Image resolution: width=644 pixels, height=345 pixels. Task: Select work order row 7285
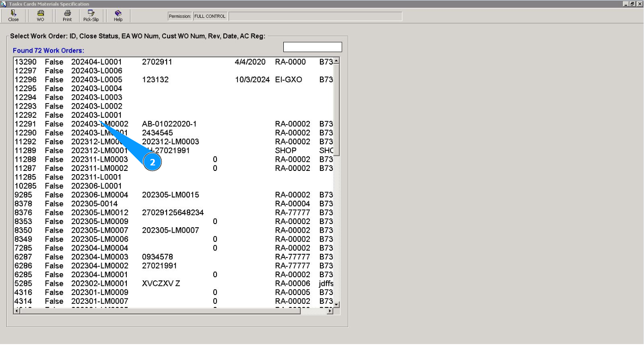coord(173,248)
